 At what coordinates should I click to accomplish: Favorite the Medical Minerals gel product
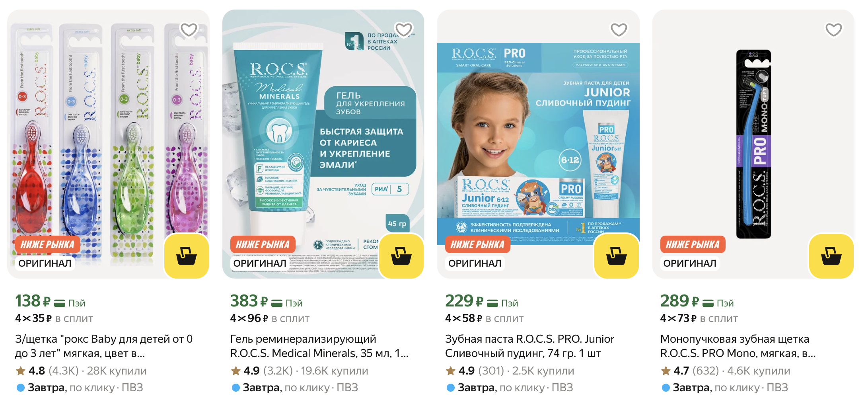click(x=404, y=29)
